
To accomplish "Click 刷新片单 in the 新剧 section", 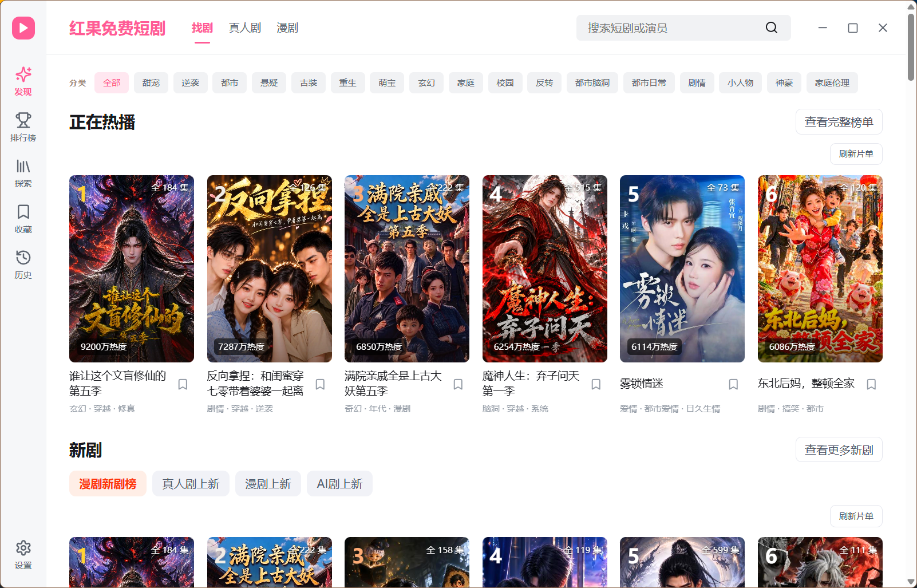I will (x=856, y=516).
